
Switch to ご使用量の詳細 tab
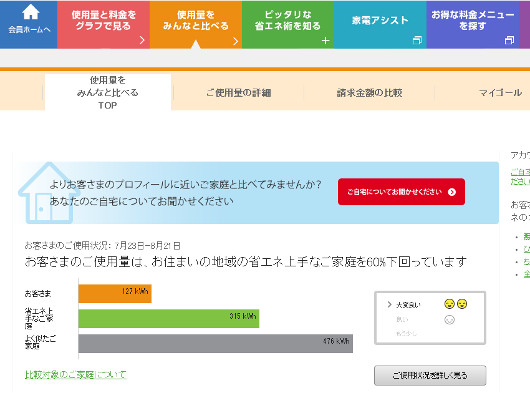pos(239,93)
